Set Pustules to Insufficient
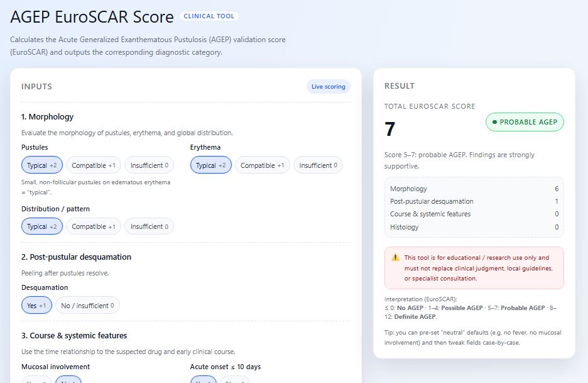 pos(150,165)
